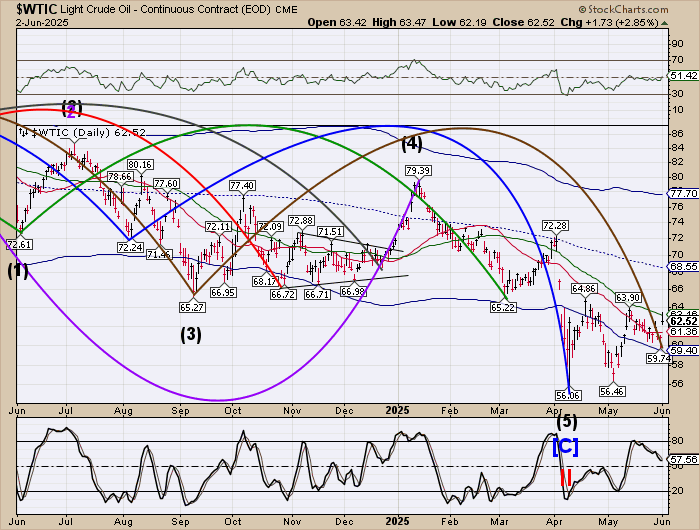Click the blue [C] wave marker

(x=564, y=444)
